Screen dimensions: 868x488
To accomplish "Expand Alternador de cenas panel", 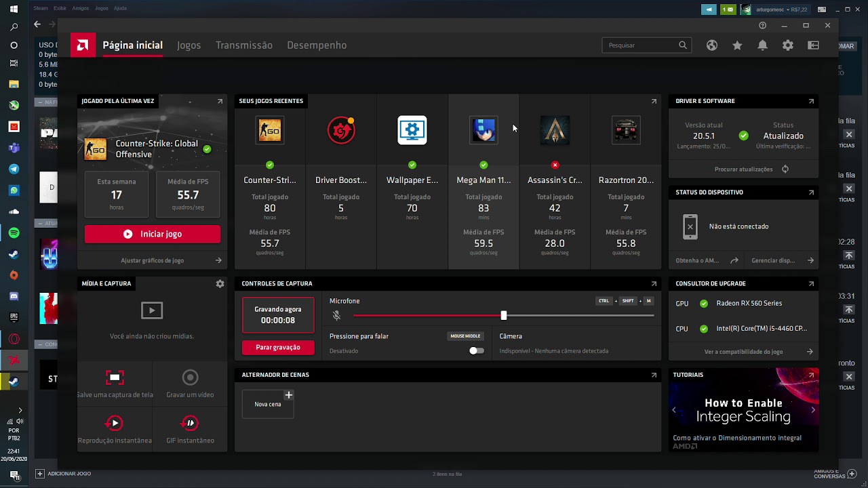I will click(654, 375).
